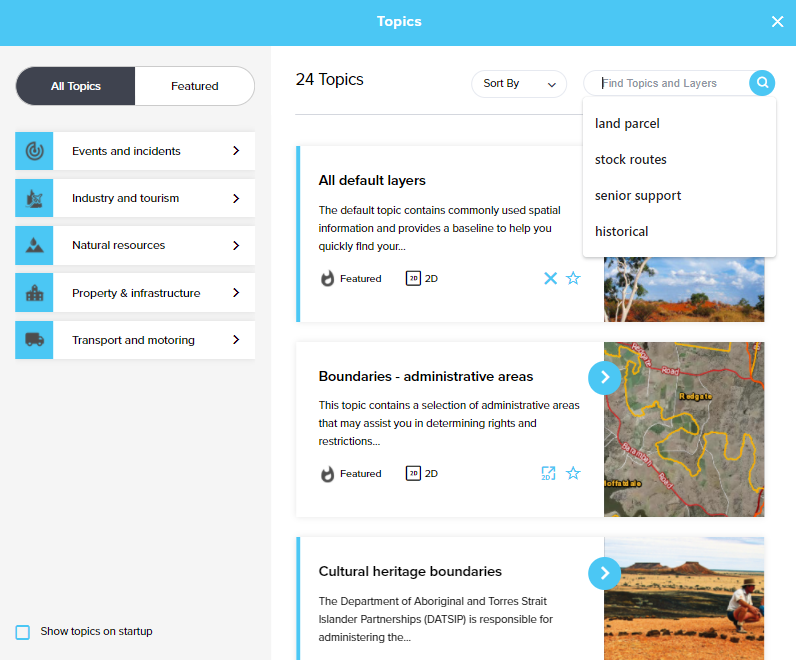Click 2D badge icon on All default layers
This screenshot has width=796, height=660.
[x=413, y=278]
